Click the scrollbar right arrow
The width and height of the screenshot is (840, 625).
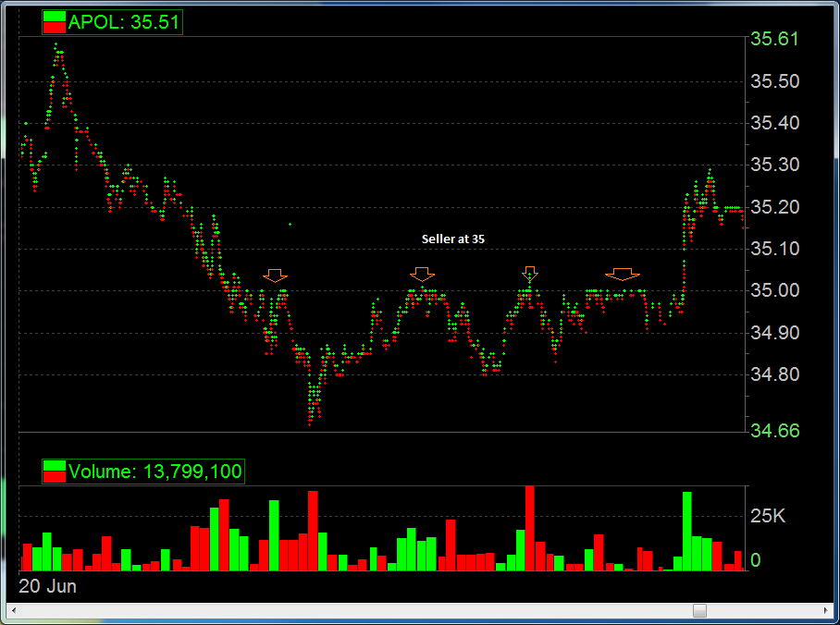click(825, 610)
